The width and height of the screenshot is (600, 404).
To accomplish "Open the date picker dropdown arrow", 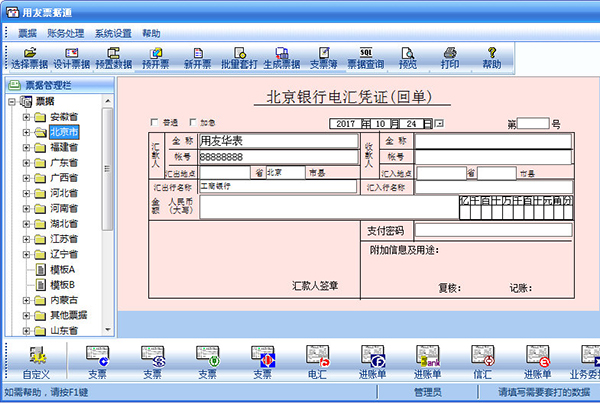I will point(439,124).
